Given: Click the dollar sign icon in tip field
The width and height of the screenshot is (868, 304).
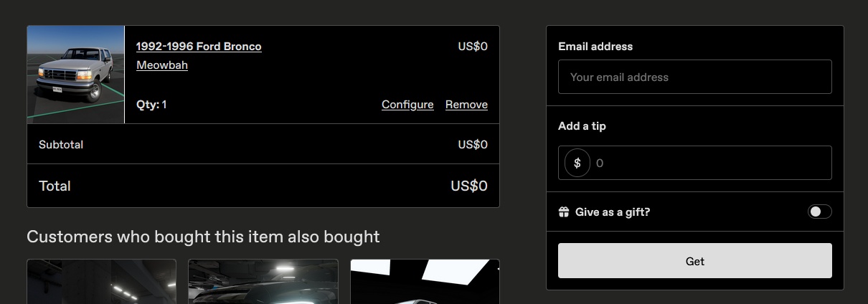Looking at the screenshot, I should [x=577, y=163].
